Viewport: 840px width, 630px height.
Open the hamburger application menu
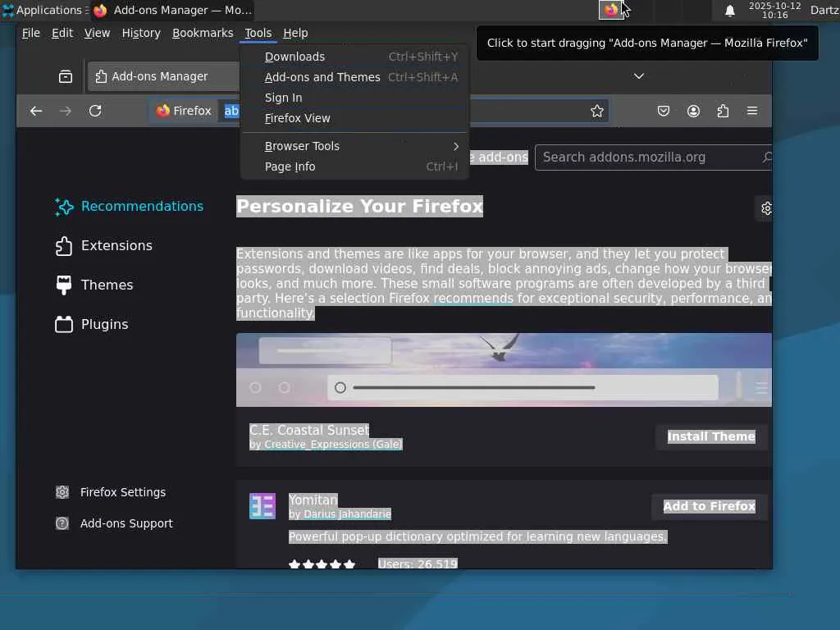[752, 111]
